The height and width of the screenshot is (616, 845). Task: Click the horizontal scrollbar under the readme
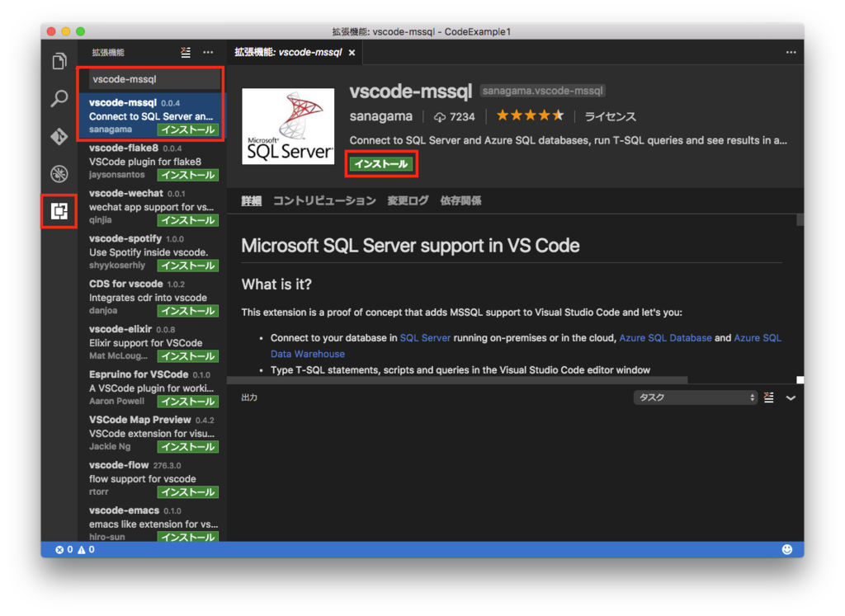457,380
